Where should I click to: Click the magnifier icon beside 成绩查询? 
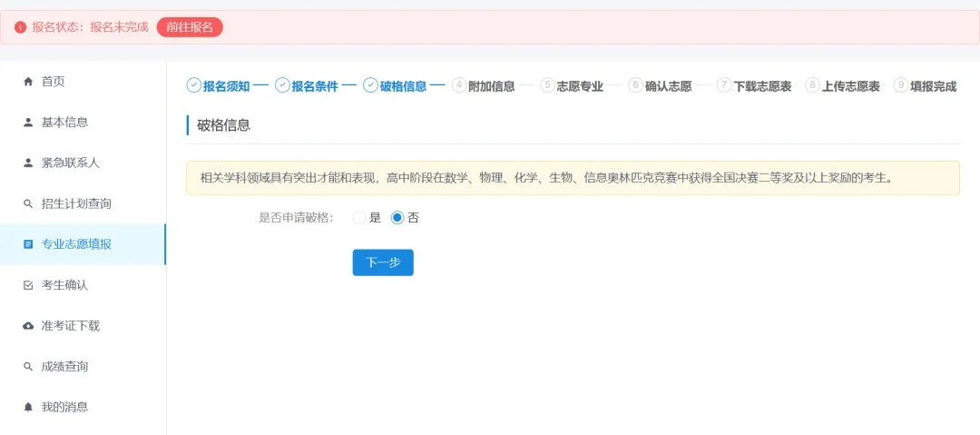coord(27,367)
